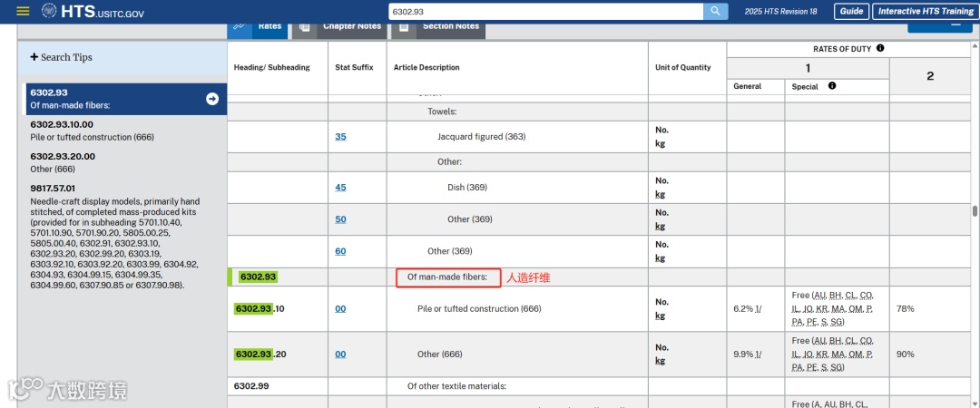Click highlighted 6302.93 heading in table
Viewport: 980px width, 408px height.
(x=258, y=277)
